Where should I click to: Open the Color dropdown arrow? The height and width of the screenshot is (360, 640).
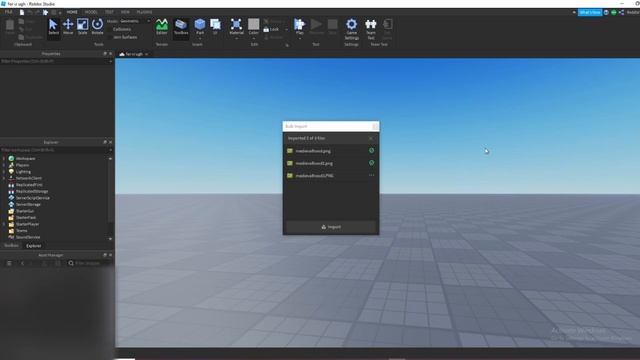tap(253, 39)
